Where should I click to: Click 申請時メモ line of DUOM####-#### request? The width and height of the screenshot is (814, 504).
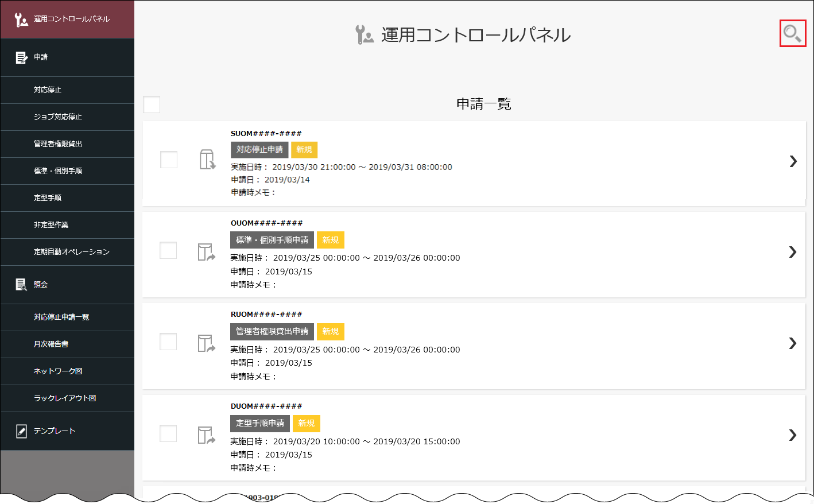pyautogui.click(x=254, y=468)
